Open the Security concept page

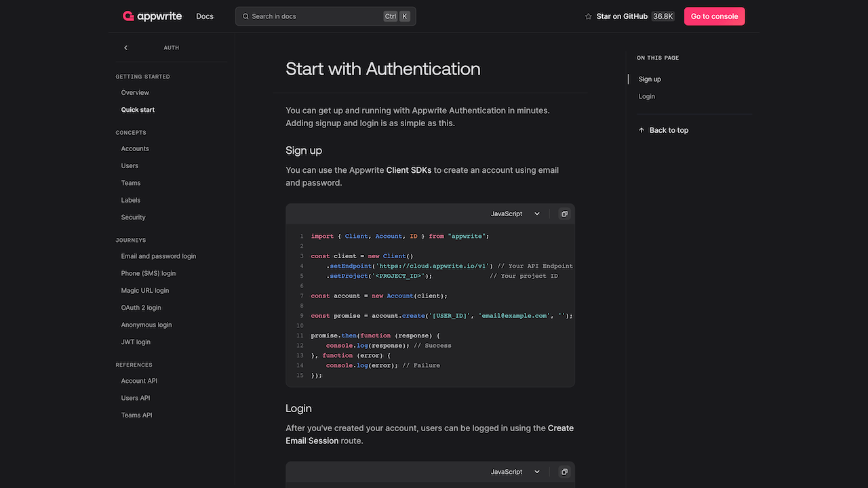[134, 218]
